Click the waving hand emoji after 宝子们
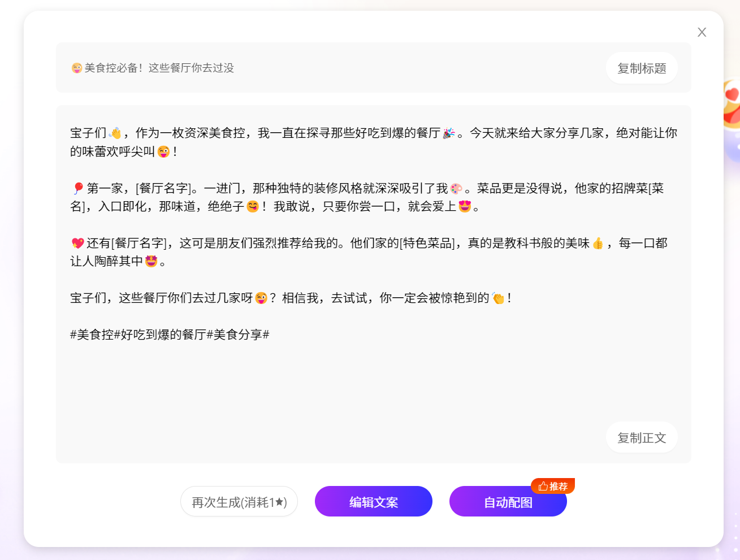740x560 pixels. [115, 133]
